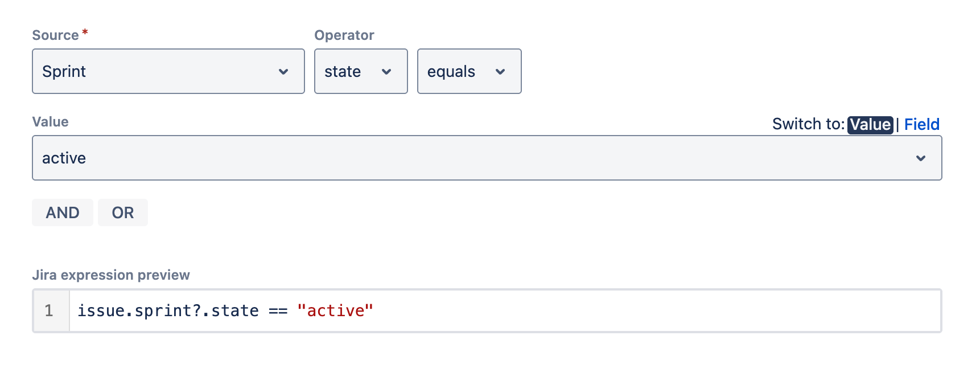Screen dimensions: 980x368
Task: Click the Operator label
Action: (344, 35)
